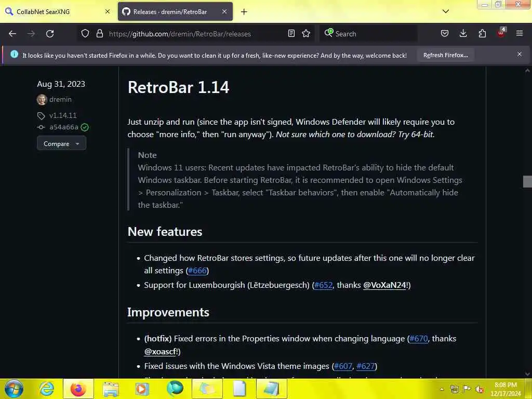The image size is (532, 399).
Task: Close the CollabNet SearXNG tab
Action: click(x=107, y=11)
